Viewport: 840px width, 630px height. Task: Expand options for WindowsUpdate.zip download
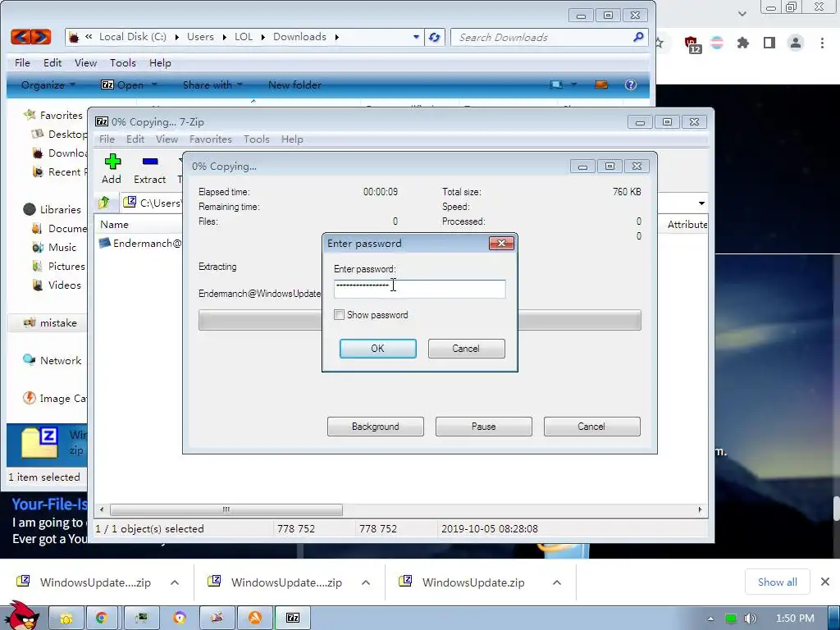(x=557, y=582)
